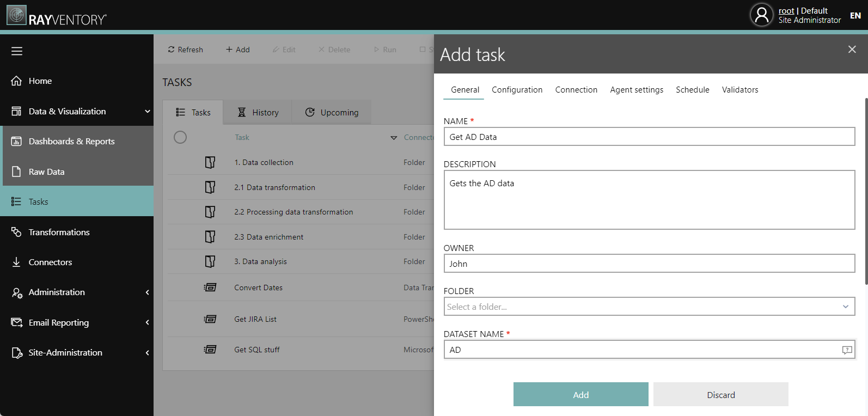
Task: Toggle the select-all circle in Tasks header
Action: [180, 137]
